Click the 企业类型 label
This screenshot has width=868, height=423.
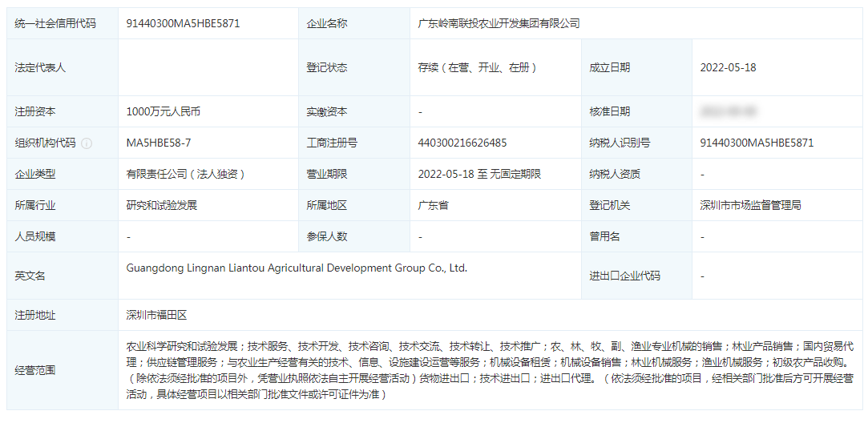(35, 174)
